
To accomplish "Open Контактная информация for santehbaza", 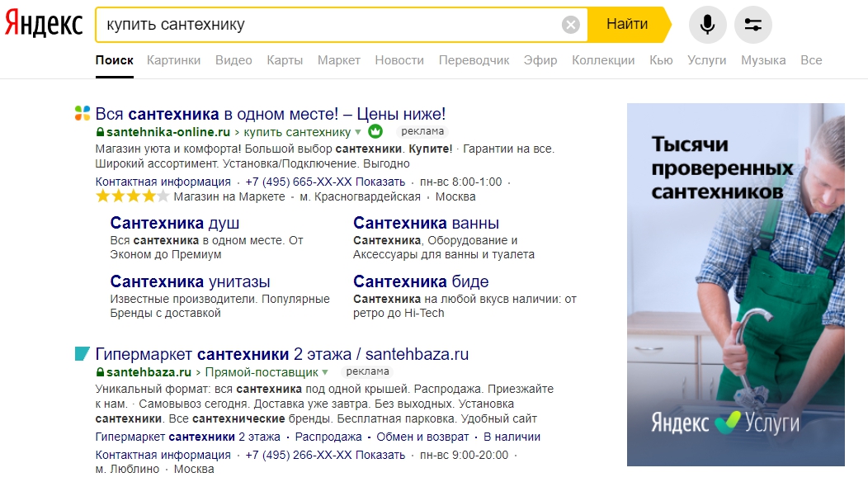I will pos(163,455).
